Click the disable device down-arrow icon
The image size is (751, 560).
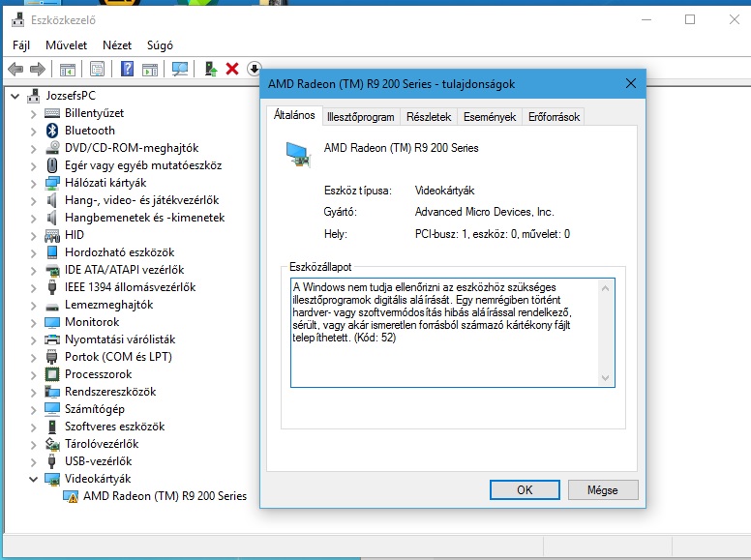tap(254, 69)
